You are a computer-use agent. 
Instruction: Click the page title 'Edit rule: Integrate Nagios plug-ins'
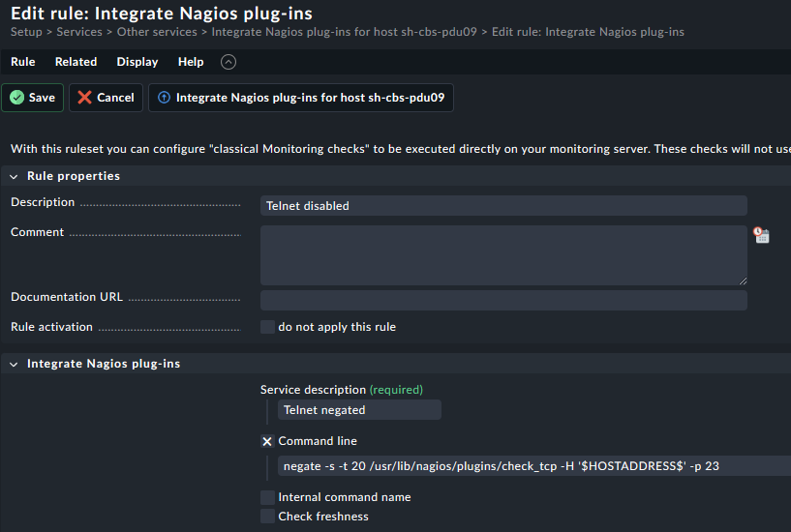(162, 14)
